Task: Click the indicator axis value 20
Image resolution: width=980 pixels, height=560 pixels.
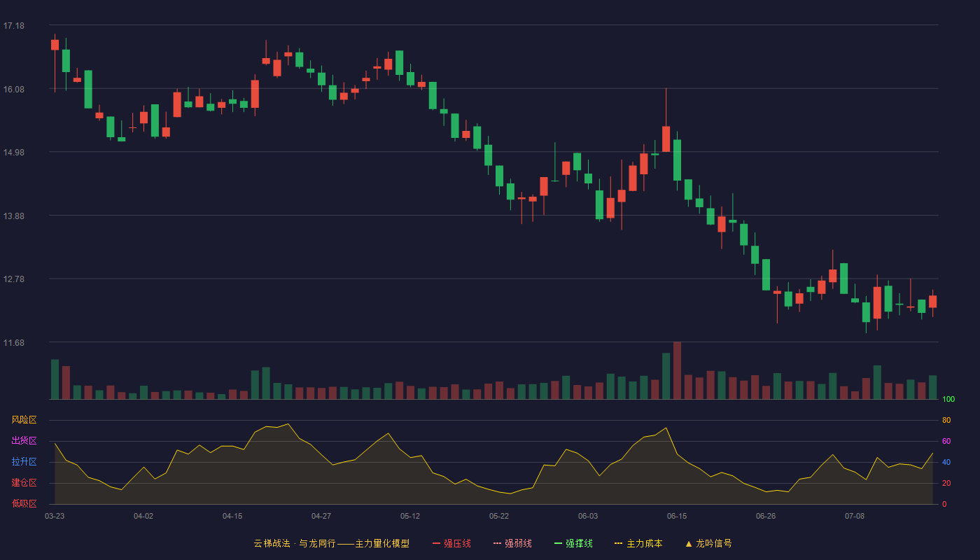Action: click(946, 483)
